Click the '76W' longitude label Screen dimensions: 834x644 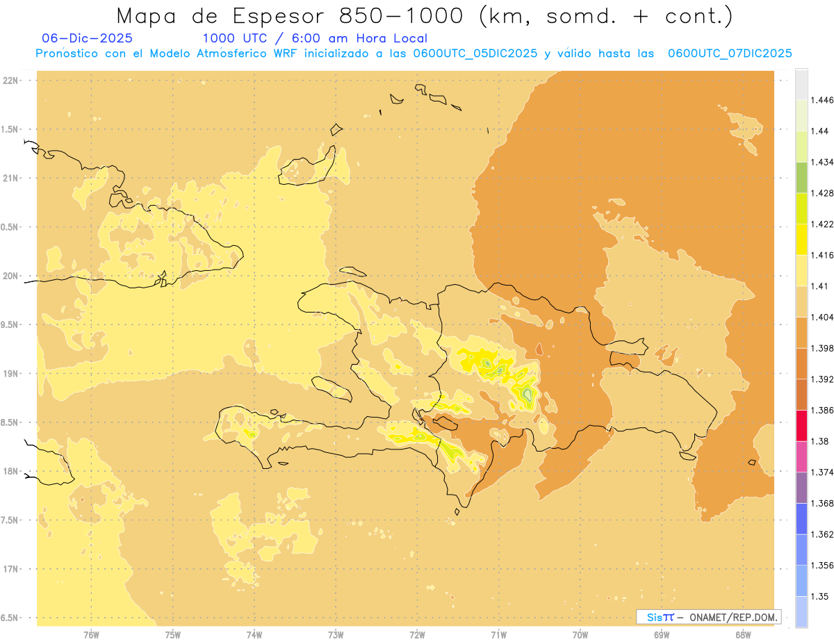point(91,635)
